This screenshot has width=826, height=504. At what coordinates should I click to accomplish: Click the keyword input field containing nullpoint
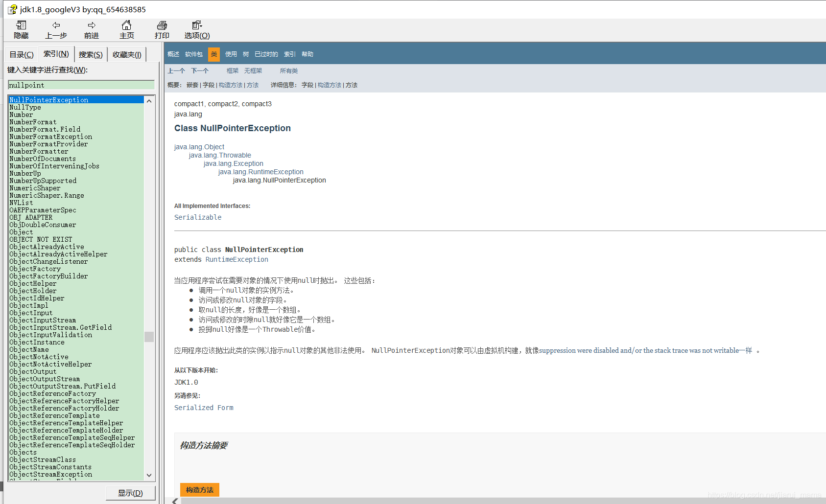click(x=81, y=85)
